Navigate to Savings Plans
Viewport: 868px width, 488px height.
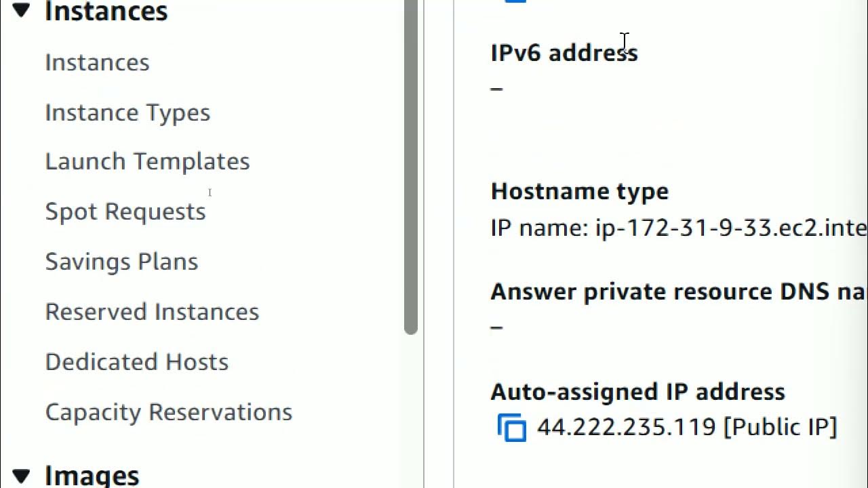[121, 262]
